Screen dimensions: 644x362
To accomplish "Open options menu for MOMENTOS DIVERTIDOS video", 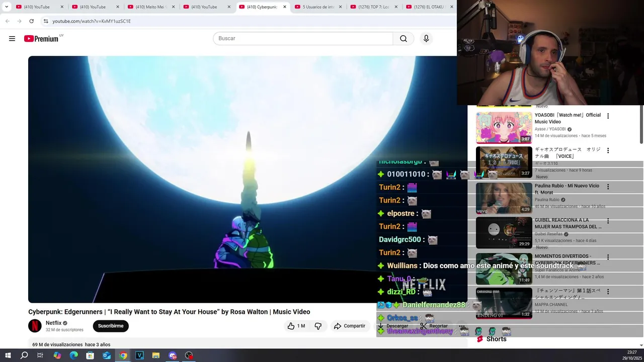I will [x=608, y=257].
